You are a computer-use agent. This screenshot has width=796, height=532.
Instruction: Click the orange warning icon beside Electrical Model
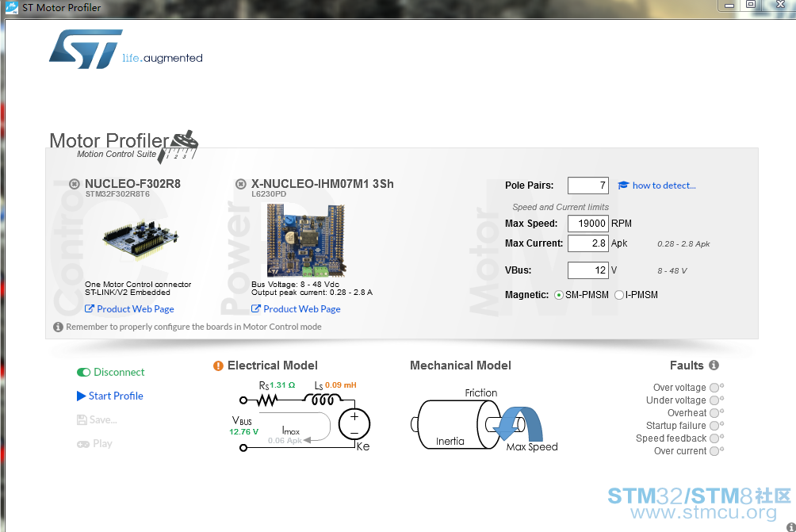click(x=218, y=366)
